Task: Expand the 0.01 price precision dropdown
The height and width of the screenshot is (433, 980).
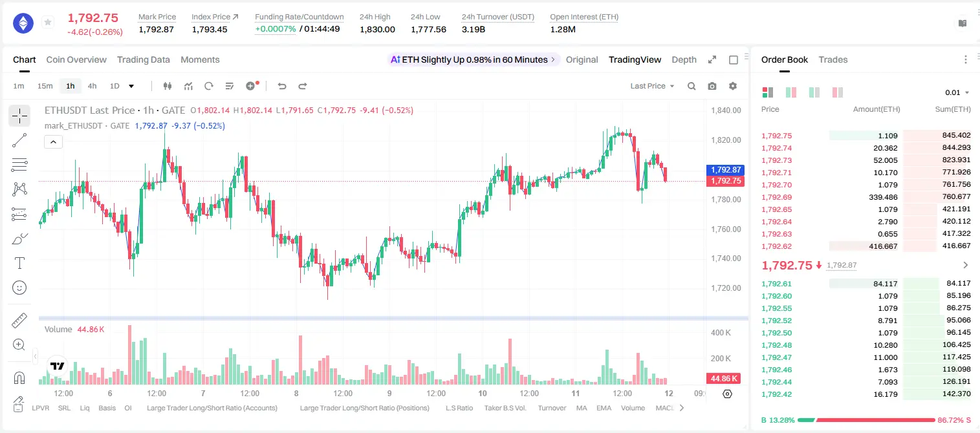Action: pos(957,92)
